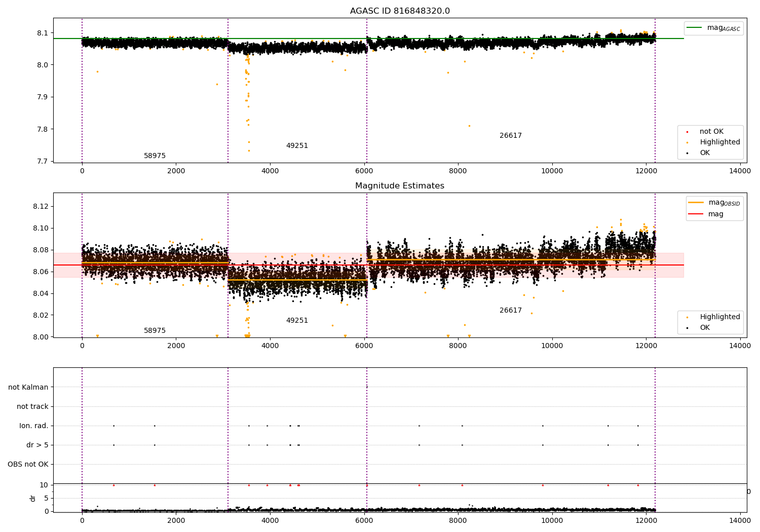Click obsid label "49251" in Magnitude Estimates panel

point(297,321)
